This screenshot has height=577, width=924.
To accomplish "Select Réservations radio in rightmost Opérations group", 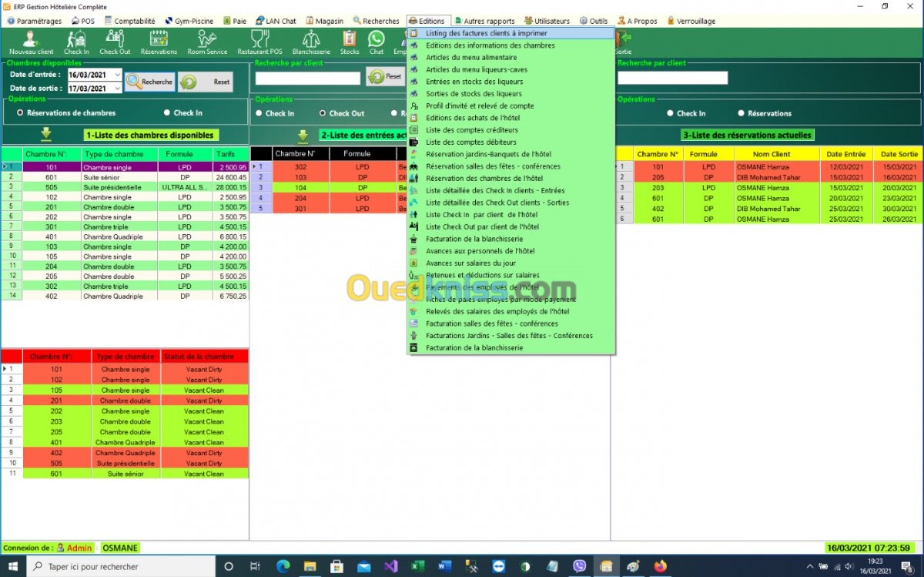I will tap(741, 113).
